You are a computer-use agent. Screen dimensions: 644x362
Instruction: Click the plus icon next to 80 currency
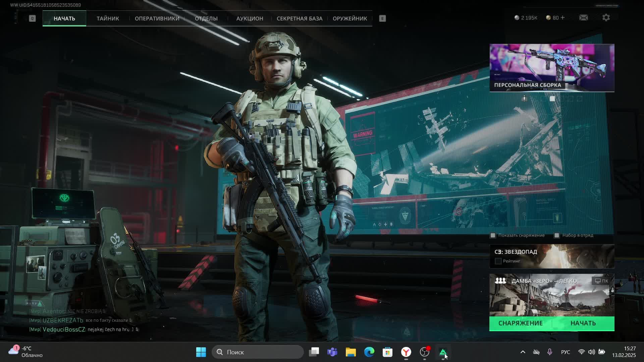tap(563, 18)
